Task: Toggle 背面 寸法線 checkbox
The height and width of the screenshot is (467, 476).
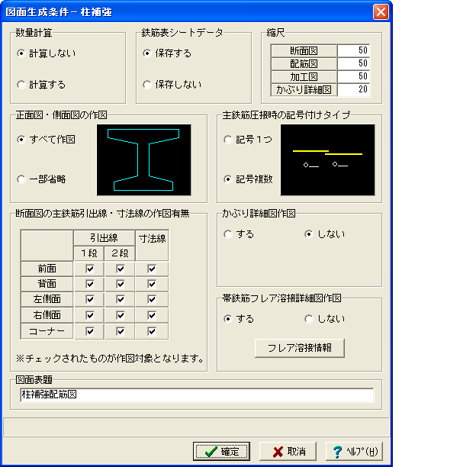Action: click(152, 284)
